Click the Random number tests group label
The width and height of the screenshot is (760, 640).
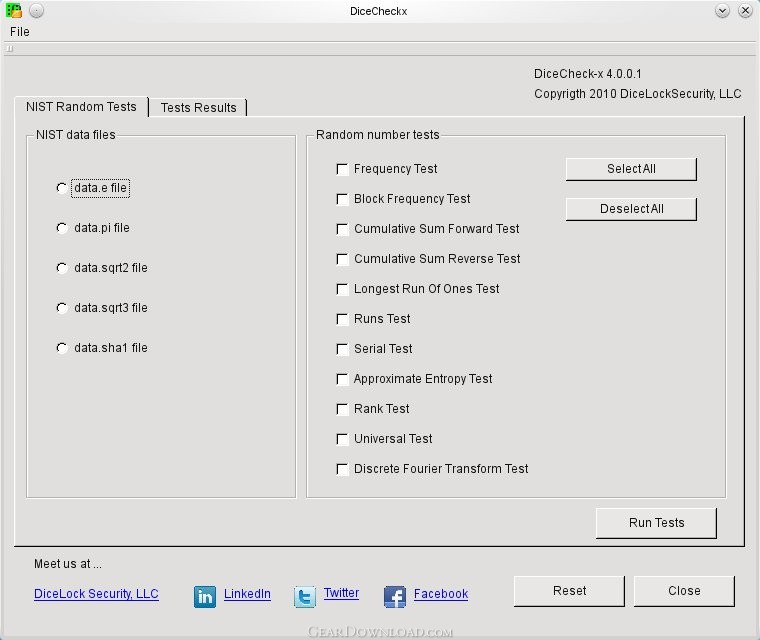point(378,135)
